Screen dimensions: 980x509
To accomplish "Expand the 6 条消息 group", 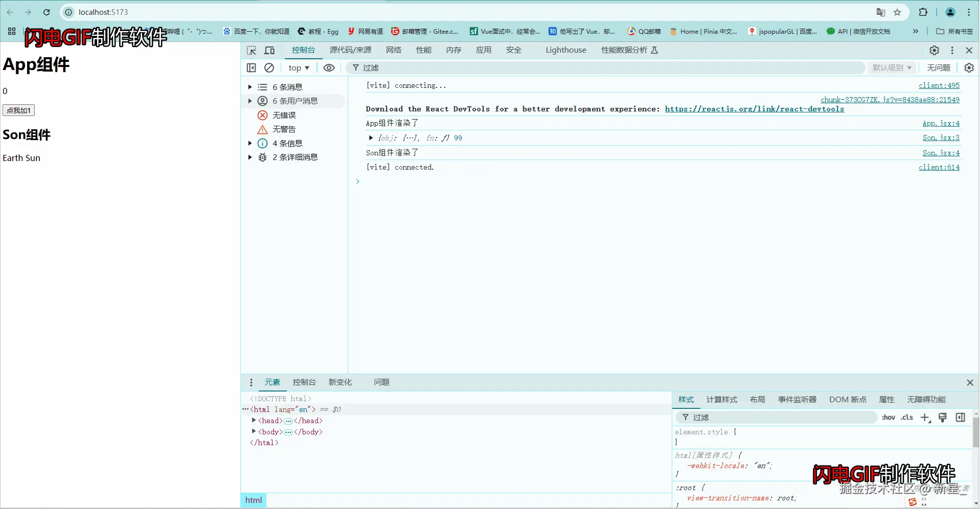I will 250,87.
